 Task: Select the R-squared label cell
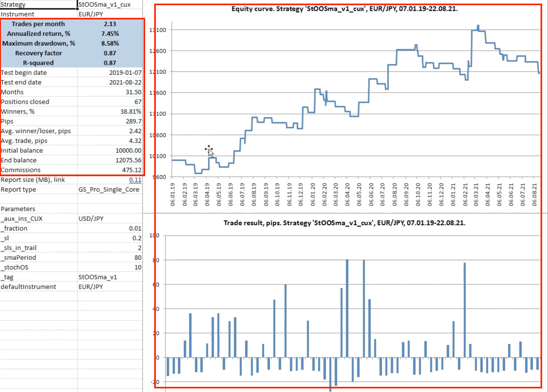coord(38,63)
